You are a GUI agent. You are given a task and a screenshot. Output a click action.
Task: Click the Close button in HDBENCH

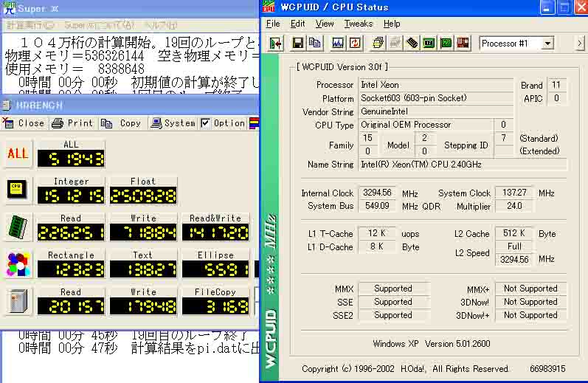pyautogui.click(x=24, y=123)
